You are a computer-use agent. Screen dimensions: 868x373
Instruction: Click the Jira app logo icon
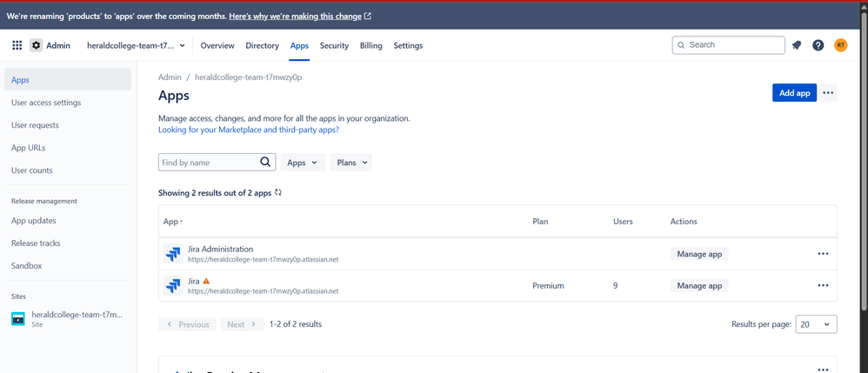[x=173, y=285]
